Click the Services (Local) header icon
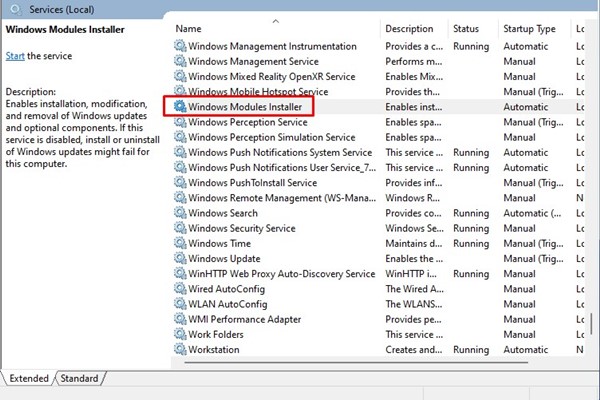 click(x=16, y=9)
